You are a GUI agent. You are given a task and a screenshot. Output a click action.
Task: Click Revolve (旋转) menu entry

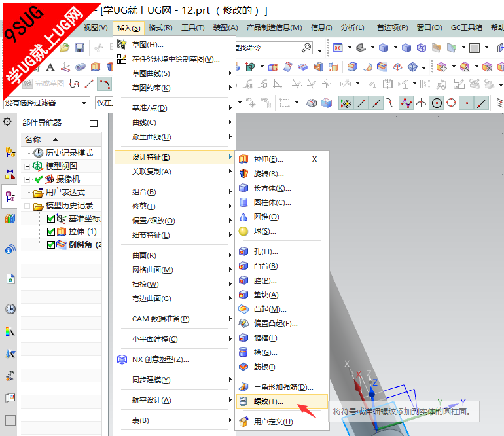[282, 173]
